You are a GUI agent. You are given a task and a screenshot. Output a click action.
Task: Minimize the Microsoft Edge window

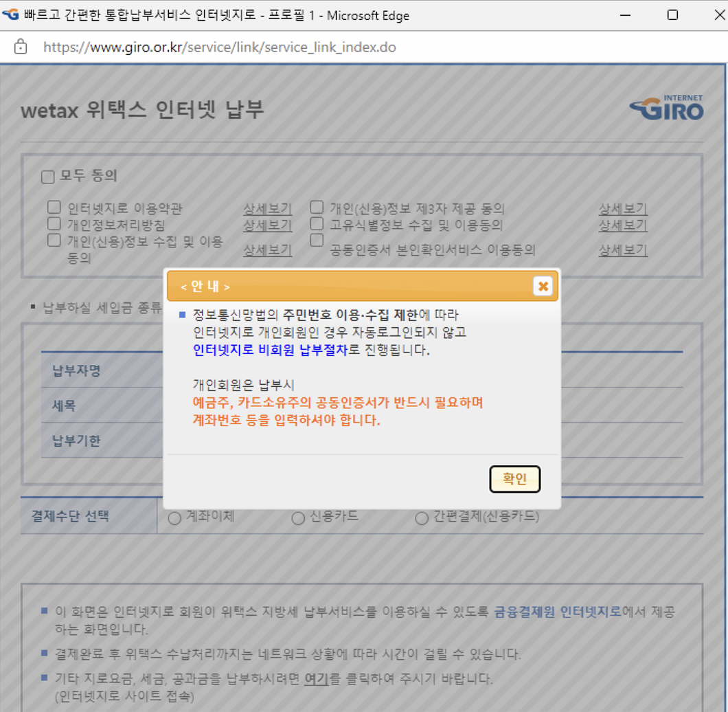click(626, 15)
